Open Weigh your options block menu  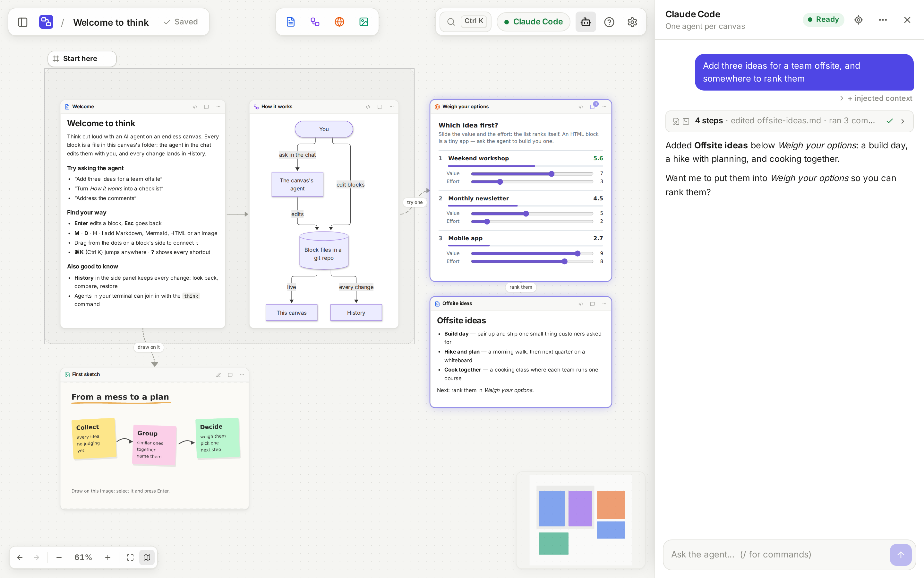point(604,107)
